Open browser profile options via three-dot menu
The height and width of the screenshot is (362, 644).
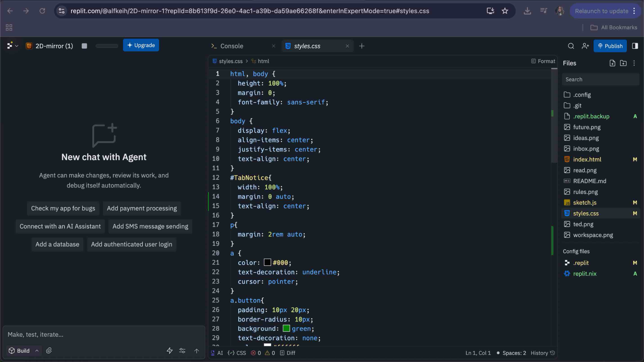pyautogui.click(x=634, y=11)
